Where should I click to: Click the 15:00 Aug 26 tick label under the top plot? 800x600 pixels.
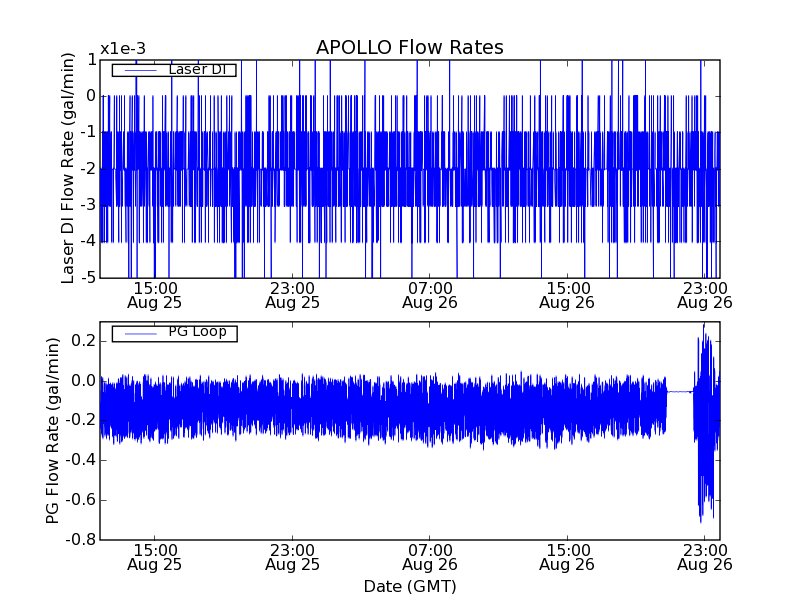click(567, 294)
